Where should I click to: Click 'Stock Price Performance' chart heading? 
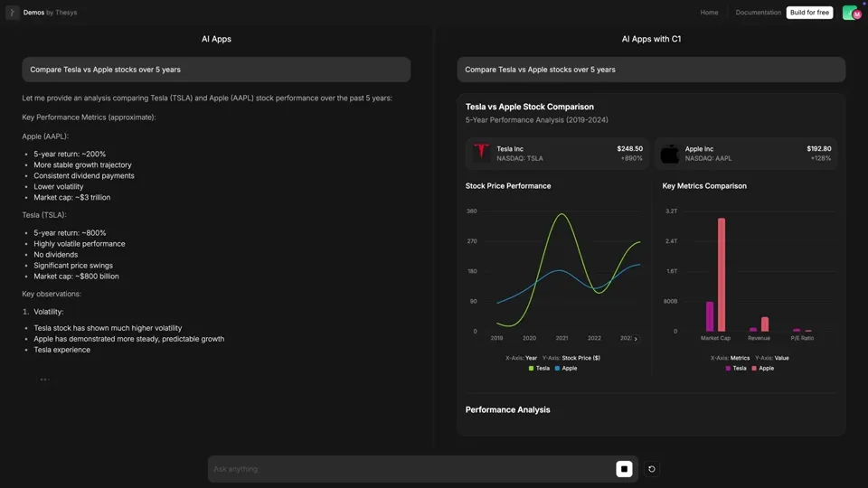coord(508,186)
